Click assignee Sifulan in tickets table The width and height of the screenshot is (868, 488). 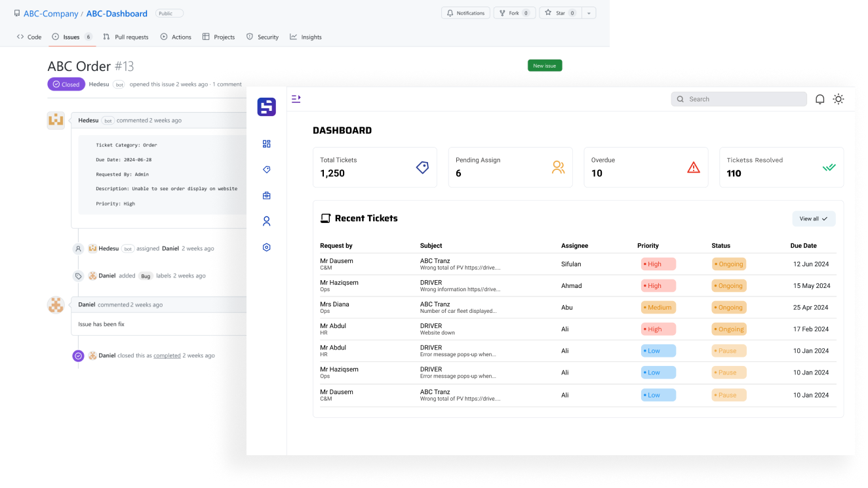pos(571,264)
